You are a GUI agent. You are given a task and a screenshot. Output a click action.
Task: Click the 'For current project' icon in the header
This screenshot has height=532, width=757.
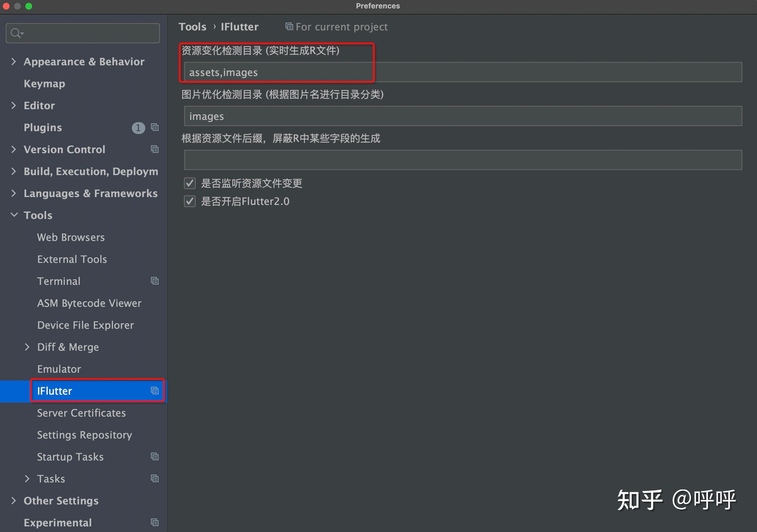[x=288, y=26]
